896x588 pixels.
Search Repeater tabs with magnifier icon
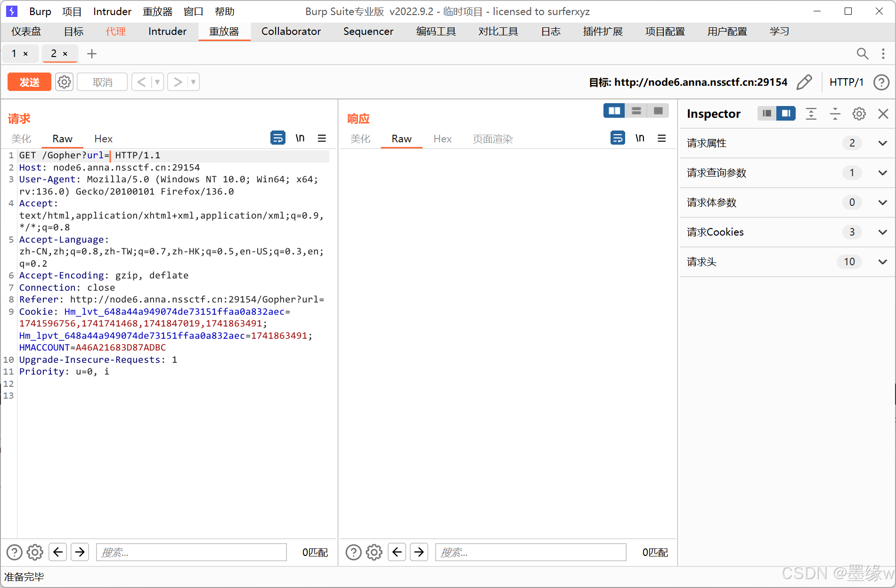click(862, 54)
